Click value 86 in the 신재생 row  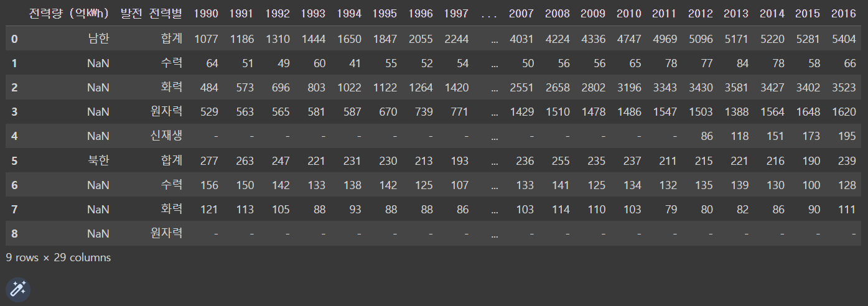(706, 136)
